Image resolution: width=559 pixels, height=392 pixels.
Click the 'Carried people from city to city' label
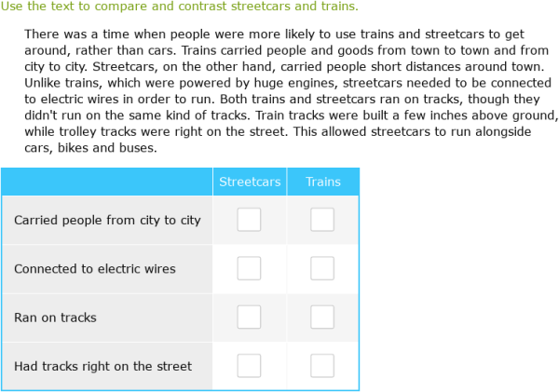pos(107,221)
